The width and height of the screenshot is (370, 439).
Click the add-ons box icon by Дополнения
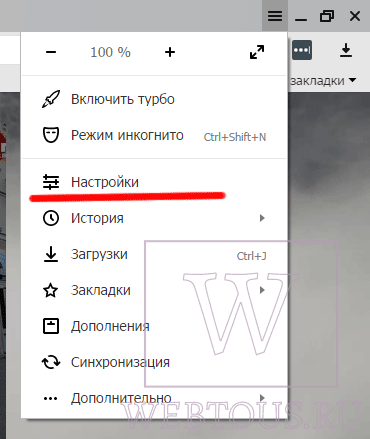[x=51, y=326]
